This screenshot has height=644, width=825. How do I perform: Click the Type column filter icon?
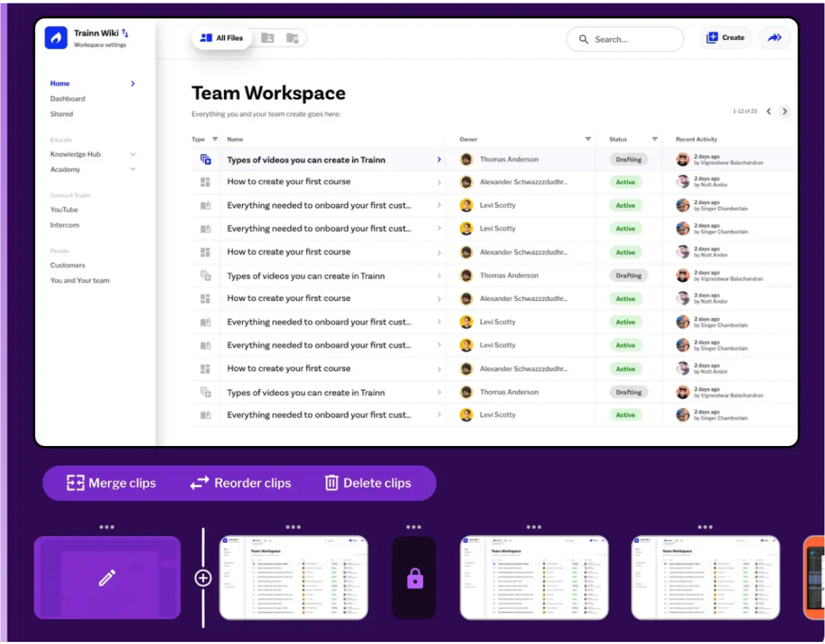(215, 139)
